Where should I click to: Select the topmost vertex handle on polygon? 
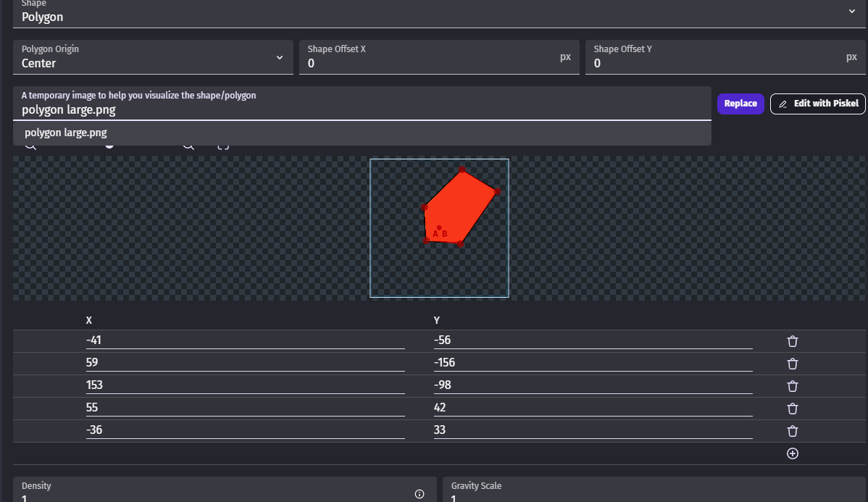coord(462,170)
